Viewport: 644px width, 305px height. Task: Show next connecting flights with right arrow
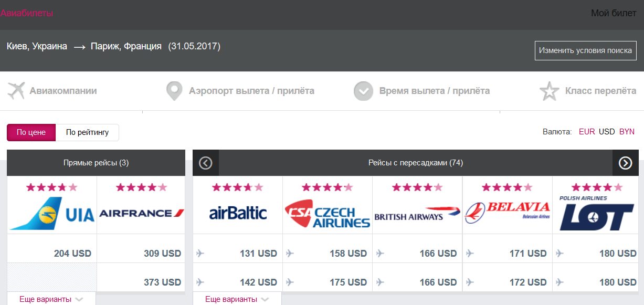pos(626,163)
